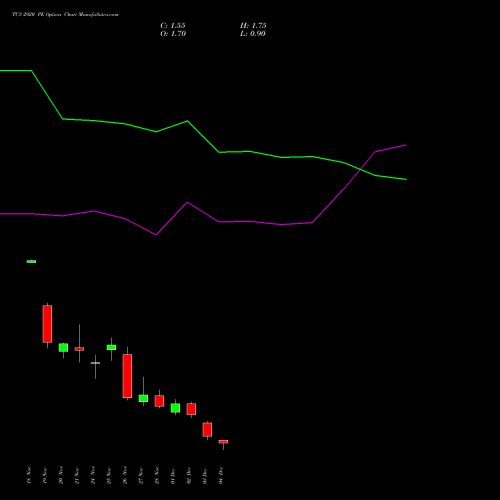Viewport: 500px width, 500px height.
Task: Select the 20 Nov date label
Action: click(x=61, y=475)
